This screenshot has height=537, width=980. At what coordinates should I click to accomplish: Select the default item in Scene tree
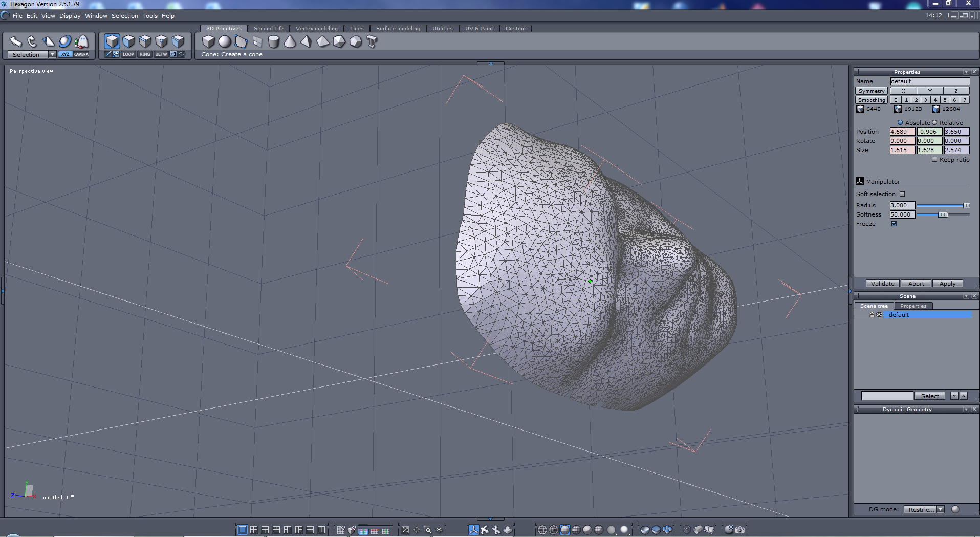[927, 315]
